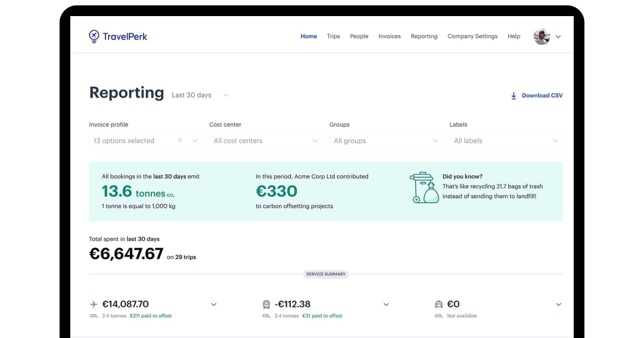Click the Download CSV link

pyautogui.click(x=542, y=95)
